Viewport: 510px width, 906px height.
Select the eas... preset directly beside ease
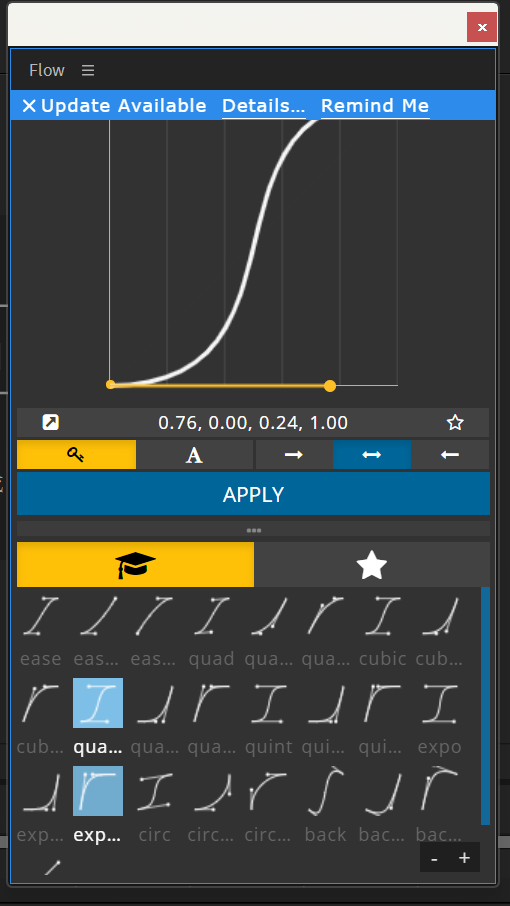[x=98, y=630]
